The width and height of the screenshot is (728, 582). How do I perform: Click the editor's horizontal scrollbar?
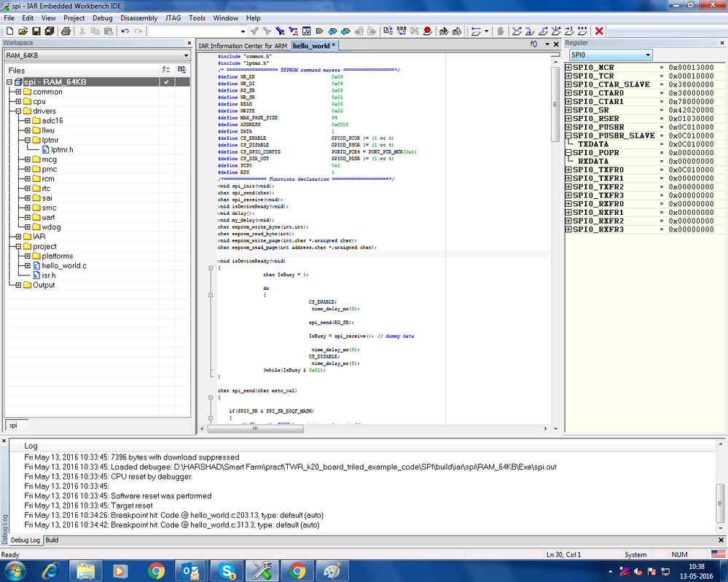[255, 429]
